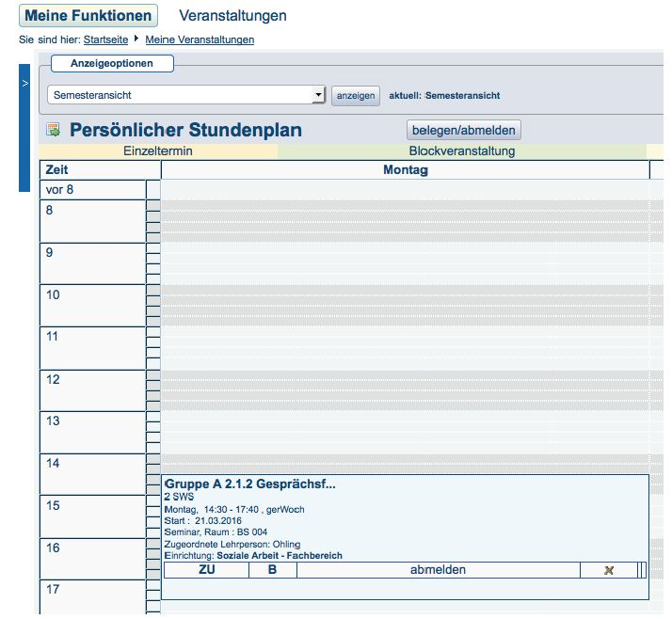The width and height of the screenshot is (672, 619).
Task: Expand the collapsed left sidebar arrow
Action: 24,84
